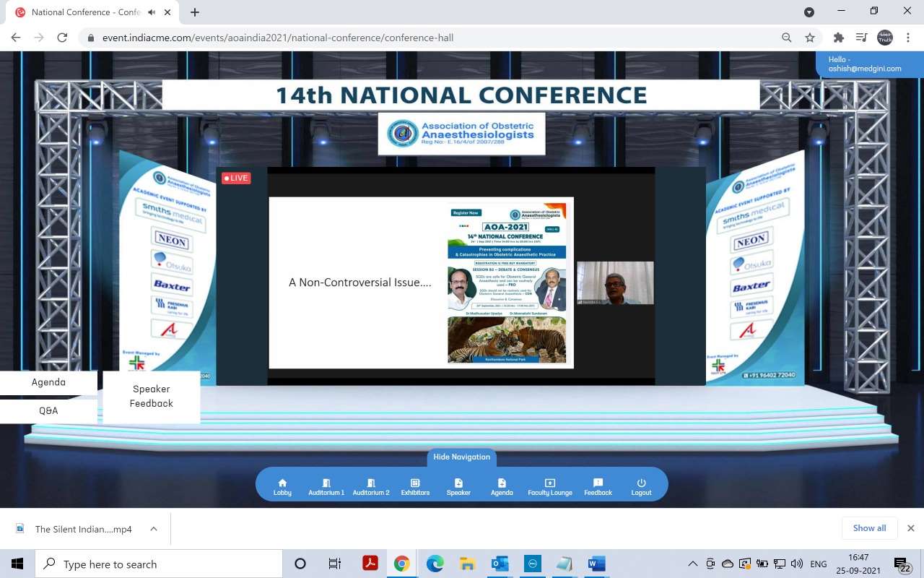Click the Hello ashish@medgini.com greeting
Viewport: 924px width, 578px height.
click(x=870, y=64)
